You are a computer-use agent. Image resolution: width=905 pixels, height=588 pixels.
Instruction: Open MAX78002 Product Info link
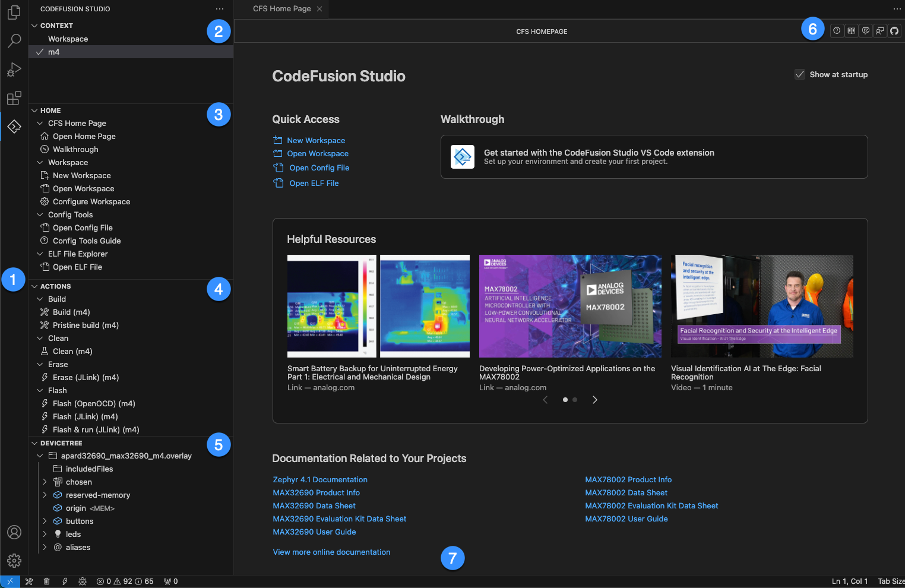coord(628,479)
